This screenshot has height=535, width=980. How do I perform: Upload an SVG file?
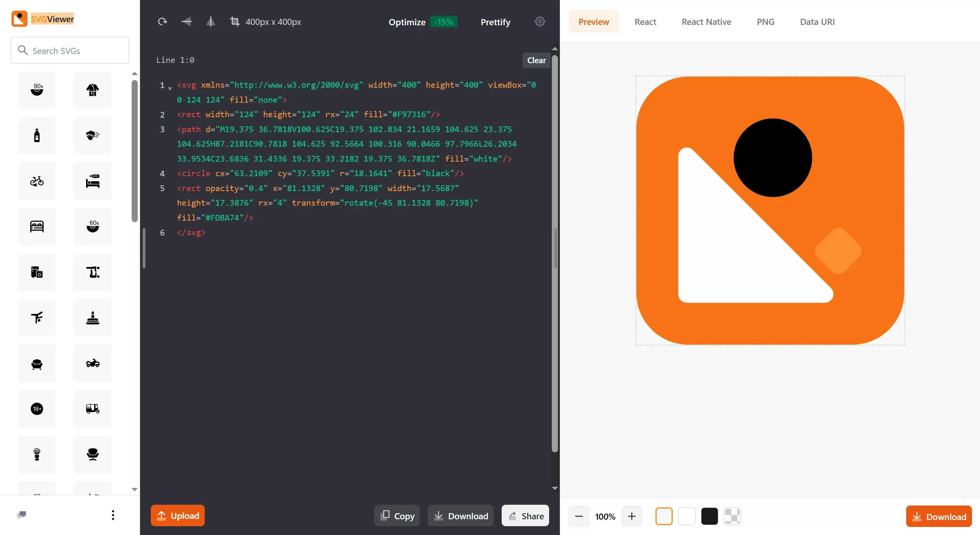pos(178,516)
